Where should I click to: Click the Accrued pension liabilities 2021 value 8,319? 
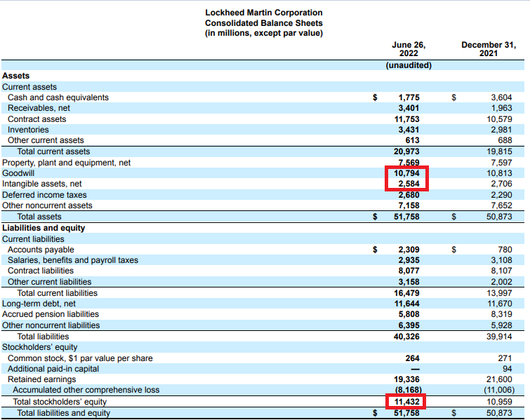click(x=501, y=314)
